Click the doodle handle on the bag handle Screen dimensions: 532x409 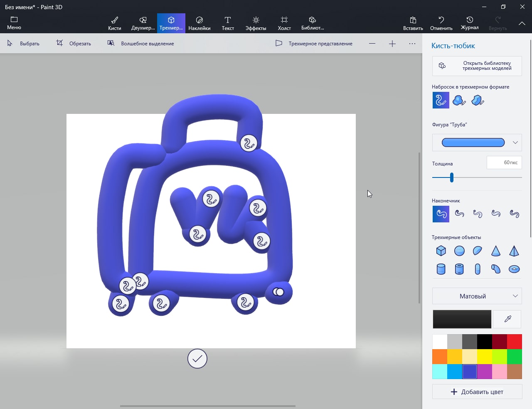click(249, 143)
